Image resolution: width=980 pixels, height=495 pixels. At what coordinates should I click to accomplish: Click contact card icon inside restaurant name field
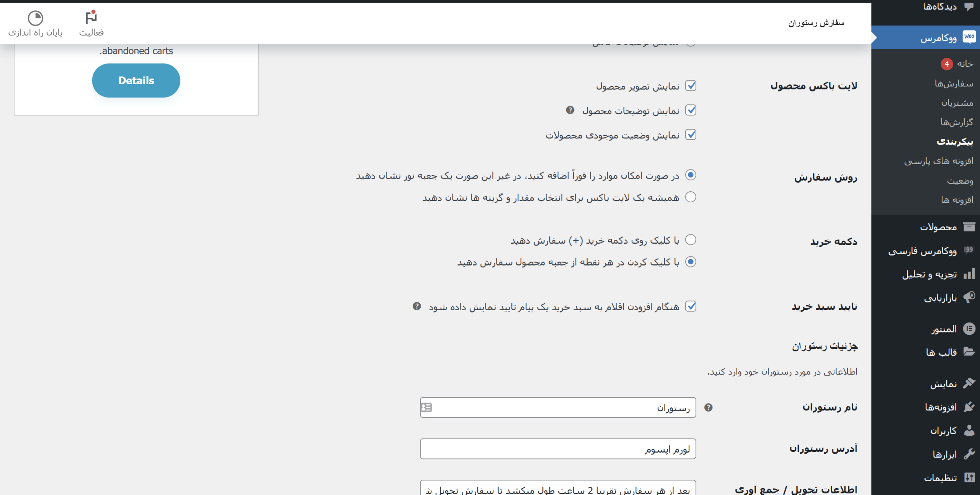[x=426, y=407]
